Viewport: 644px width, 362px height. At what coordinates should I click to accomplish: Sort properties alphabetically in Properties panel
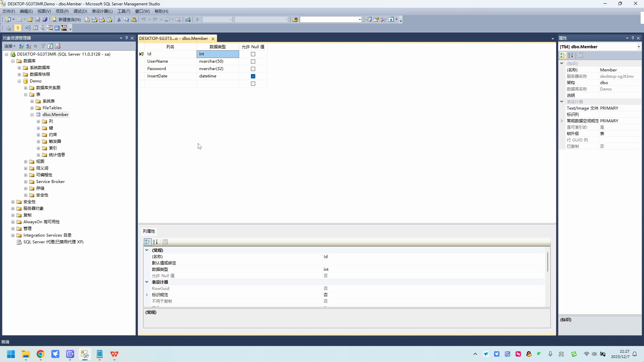point(571,55)
